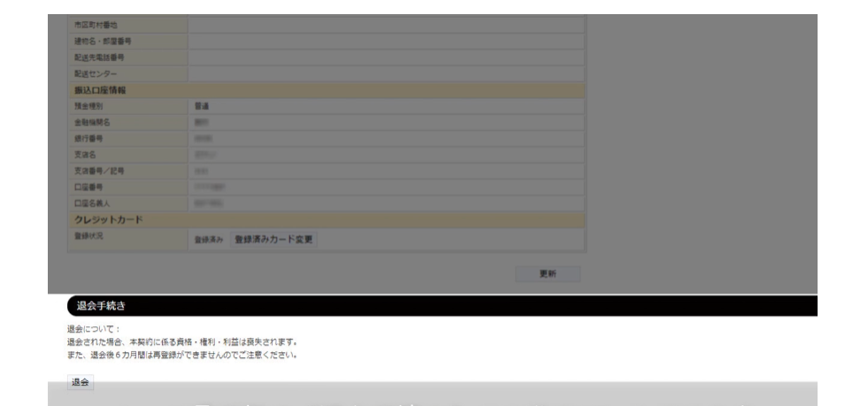Select the 登録状況 label

[x=88, y=235]
